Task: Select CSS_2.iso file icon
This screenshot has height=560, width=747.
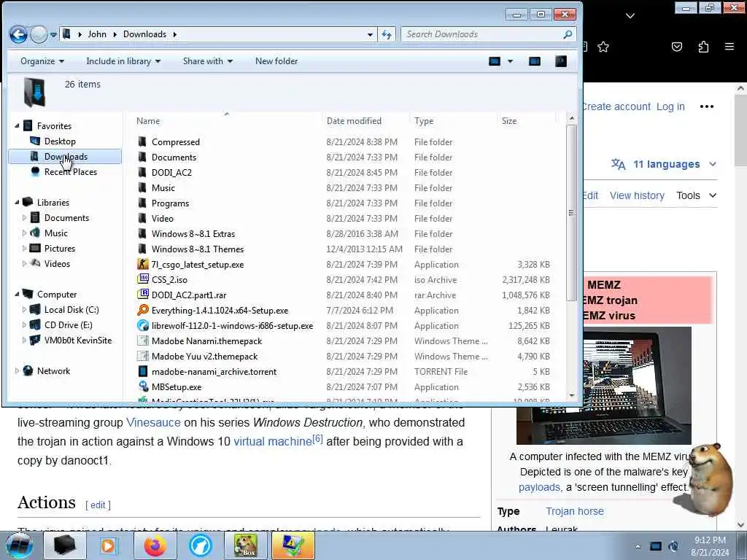Action: (x=142, y=279)
